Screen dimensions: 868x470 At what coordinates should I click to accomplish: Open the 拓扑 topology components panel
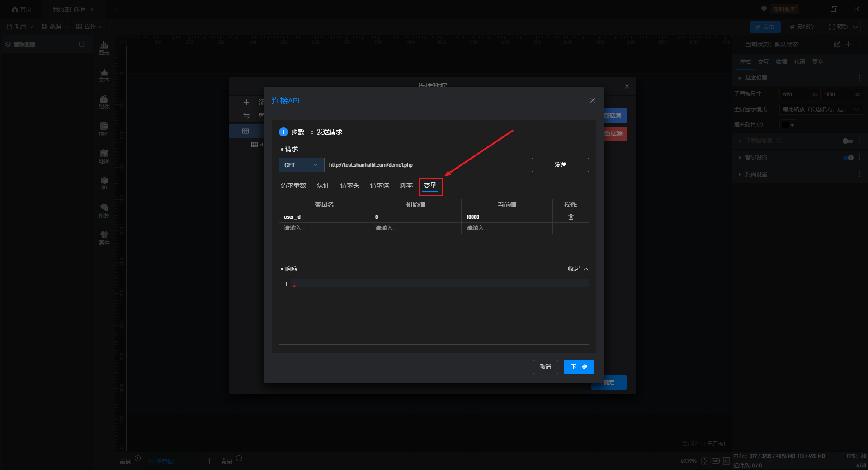point(104,211)
